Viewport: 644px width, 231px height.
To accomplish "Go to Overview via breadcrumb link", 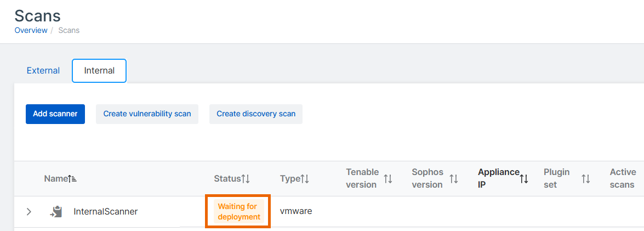I will (x=31, y=30).
